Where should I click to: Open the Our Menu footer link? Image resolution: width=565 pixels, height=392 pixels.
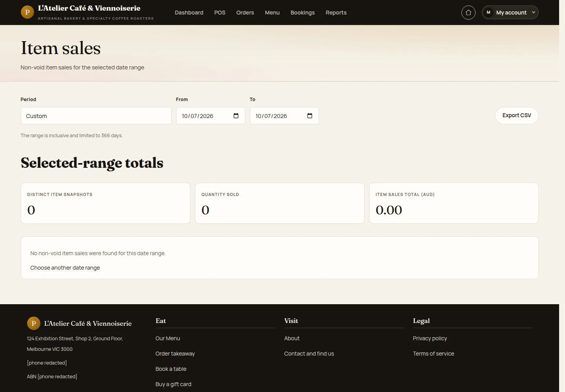[168, 338]
